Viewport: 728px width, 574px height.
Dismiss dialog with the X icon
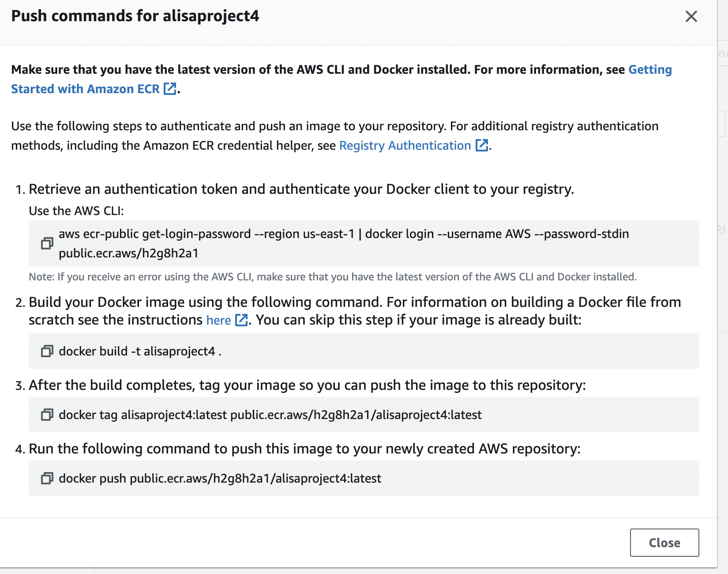pyautogui.click(x=691, y=17)
